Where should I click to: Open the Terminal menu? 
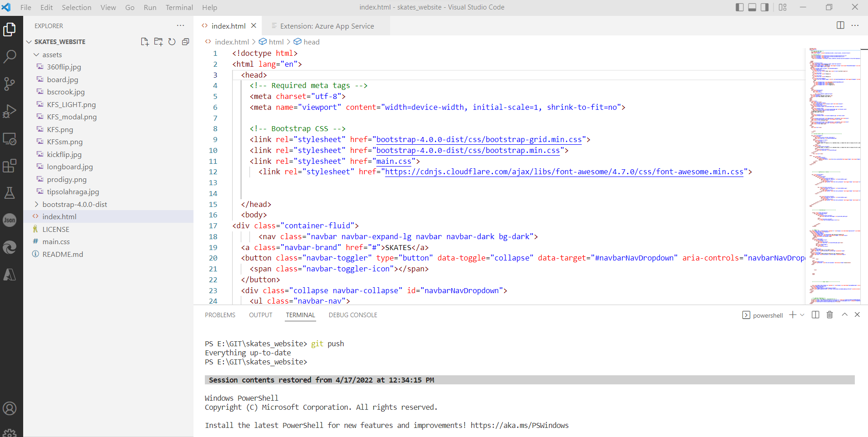coord(179,7)
